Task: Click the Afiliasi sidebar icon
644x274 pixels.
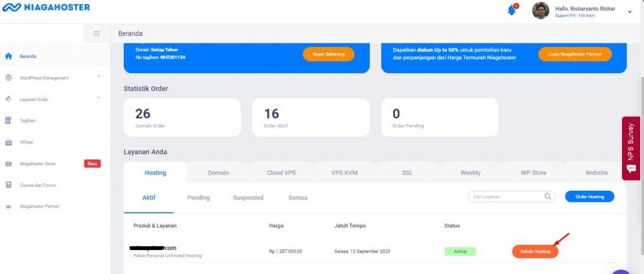Action: (8, 142)
